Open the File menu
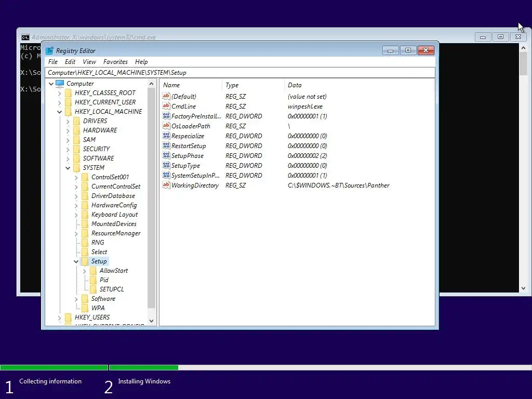 pyautogui.click(x=53, y=62)
